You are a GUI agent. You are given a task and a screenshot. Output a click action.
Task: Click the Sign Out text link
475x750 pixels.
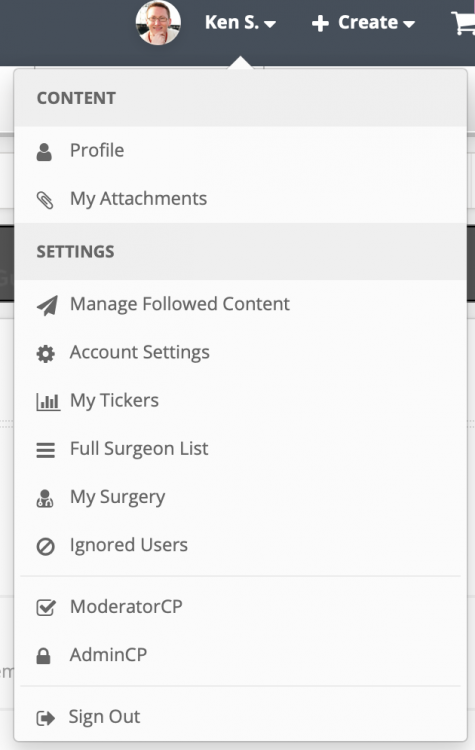(x=104, y=717)
